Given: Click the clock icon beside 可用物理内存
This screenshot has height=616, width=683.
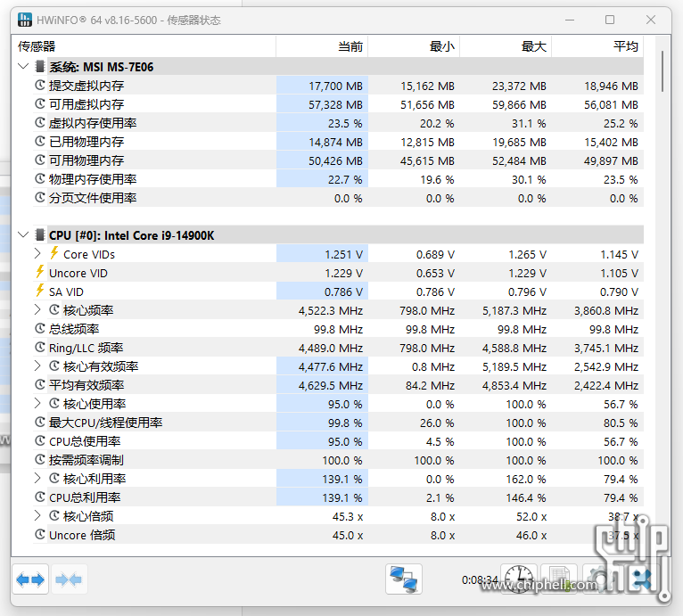Looking at the screenshot, I should click(39, 160).
